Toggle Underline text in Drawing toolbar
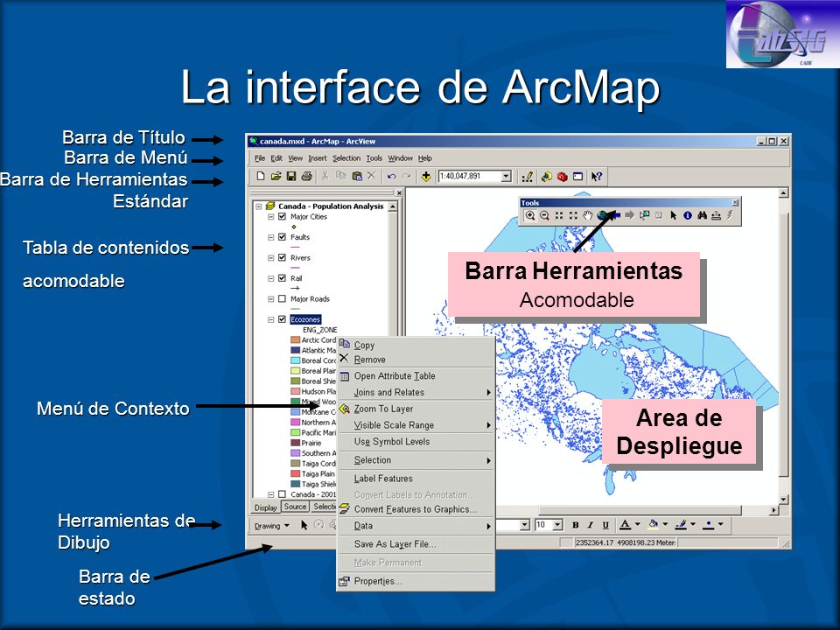The width and height of the screenshot is (840, 630). tap(605, 525)
